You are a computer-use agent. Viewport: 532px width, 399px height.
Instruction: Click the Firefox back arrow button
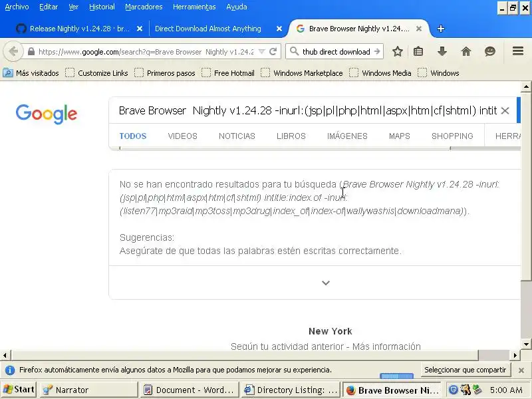coord(13,52)
